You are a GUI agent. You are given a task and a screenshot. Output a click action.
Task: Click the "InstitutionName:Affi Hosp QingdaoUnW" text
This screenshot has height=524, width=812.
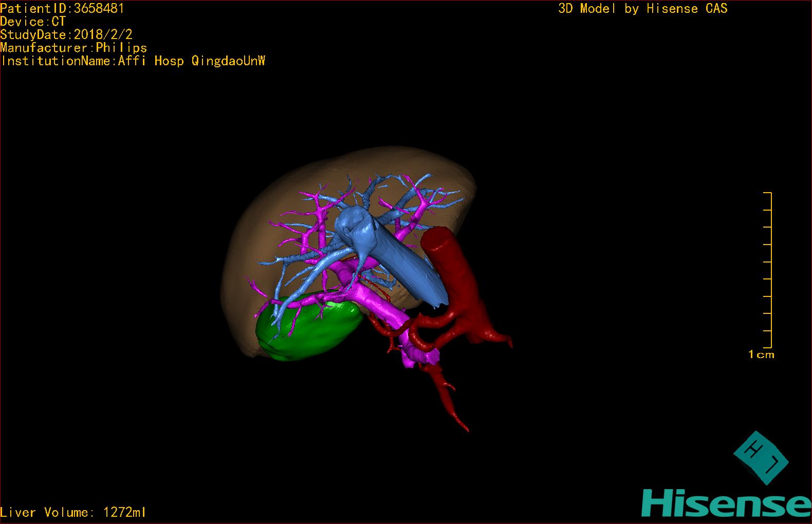[x=133, y=61]
